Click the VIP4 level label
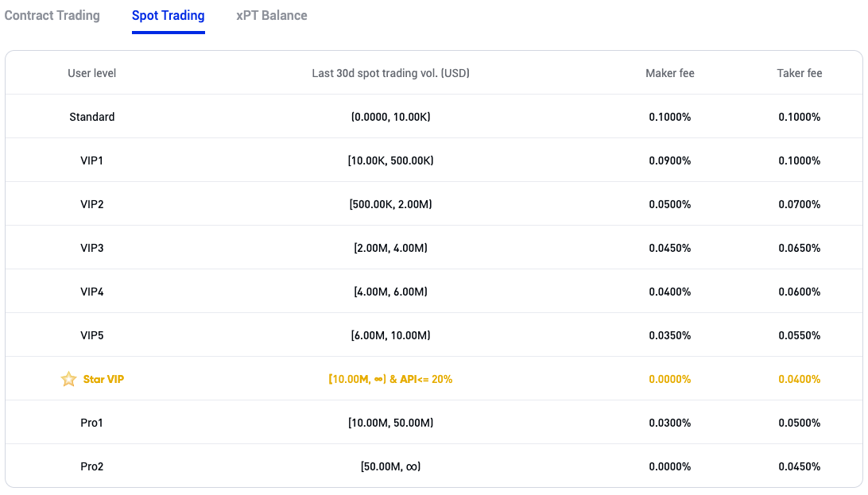The height and width of the screenshot is (495, 868). coord(92,292)
